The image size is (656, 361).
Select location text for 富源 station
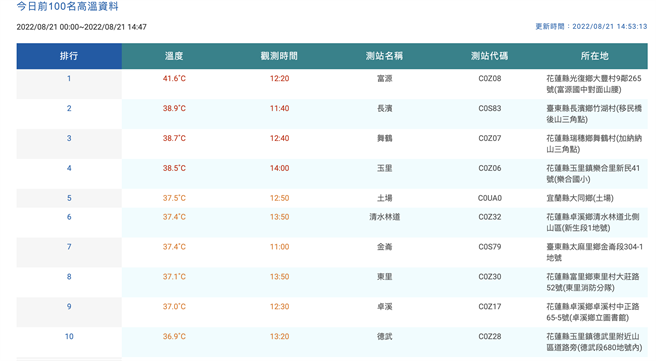pyautogui.click(x=594, y=84)
